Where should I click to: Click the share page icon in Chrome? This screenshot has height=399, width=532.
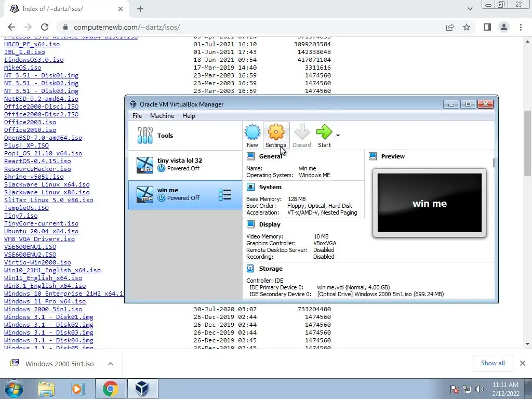pos(450,27)
